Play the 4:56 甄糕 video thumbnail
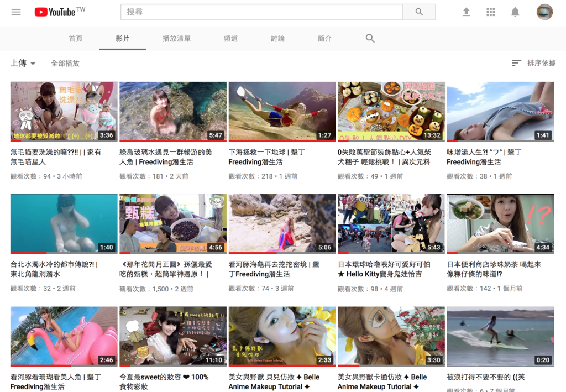The width and height of the screenshot is (566, 392). pos(173,224)
